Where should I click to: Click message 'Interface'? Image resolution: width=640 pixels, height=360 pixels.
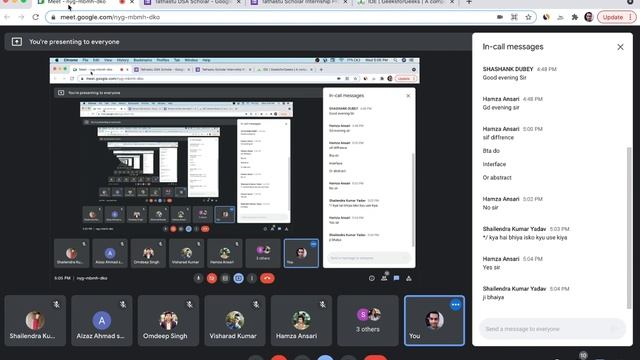[x=494, y=164]
